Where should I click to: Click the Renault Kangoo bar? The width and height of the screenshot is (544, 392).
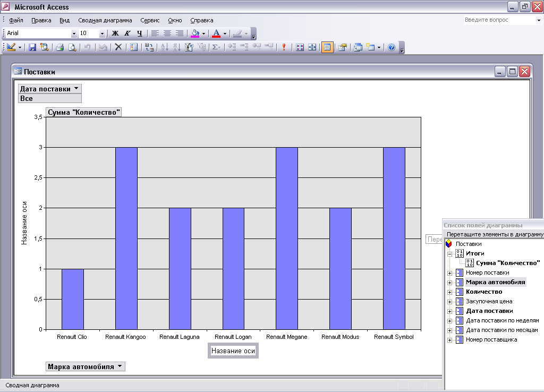pyautogui.click(x=126, y=238)
